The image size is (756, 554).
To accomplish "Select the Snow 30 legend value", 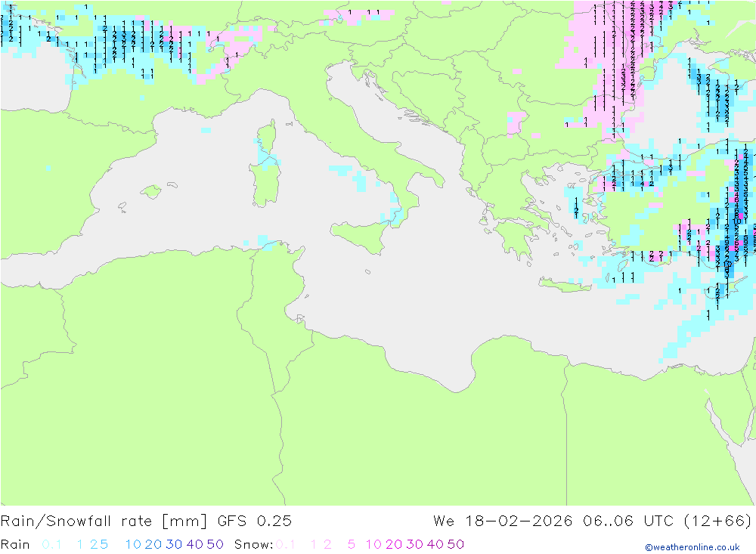I will pos(414,544).
